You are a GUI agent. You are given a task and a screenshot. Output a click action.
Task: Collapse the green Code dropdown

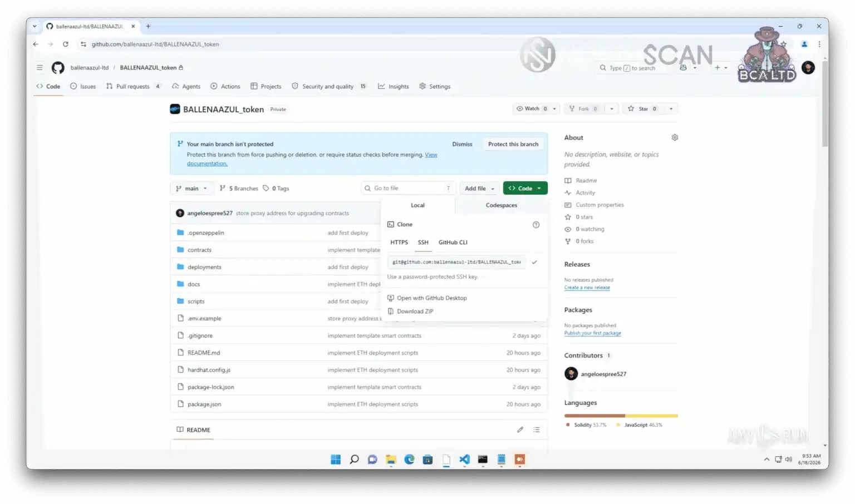pyautogui.click(x=525, y=189)
